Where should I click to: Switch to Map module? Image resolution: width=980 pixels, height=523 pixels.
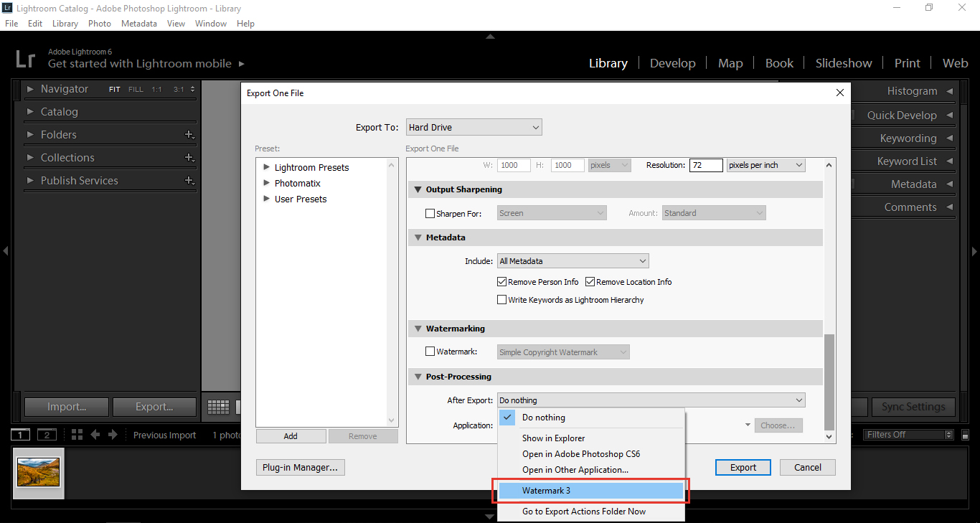tap(730, 63)
